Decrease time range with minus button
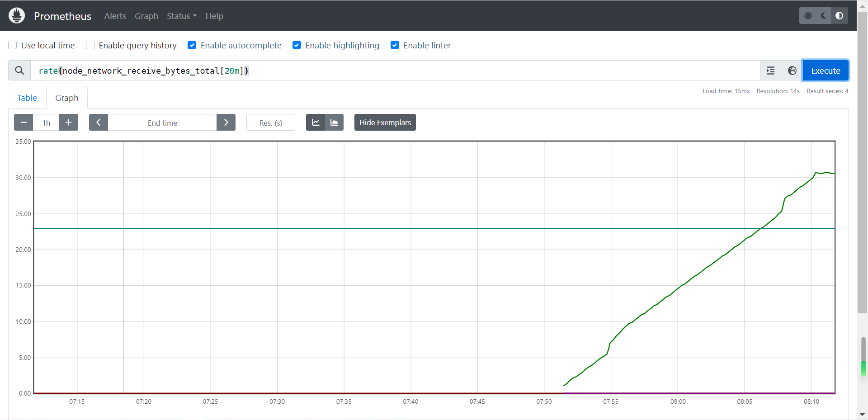This screenshot has width=868, height=420. click(x=24, y=123)
